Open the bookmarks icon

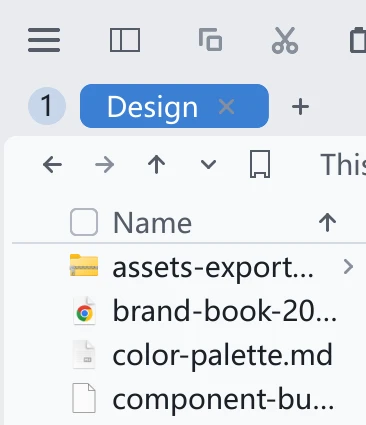[x=260, y=164]
